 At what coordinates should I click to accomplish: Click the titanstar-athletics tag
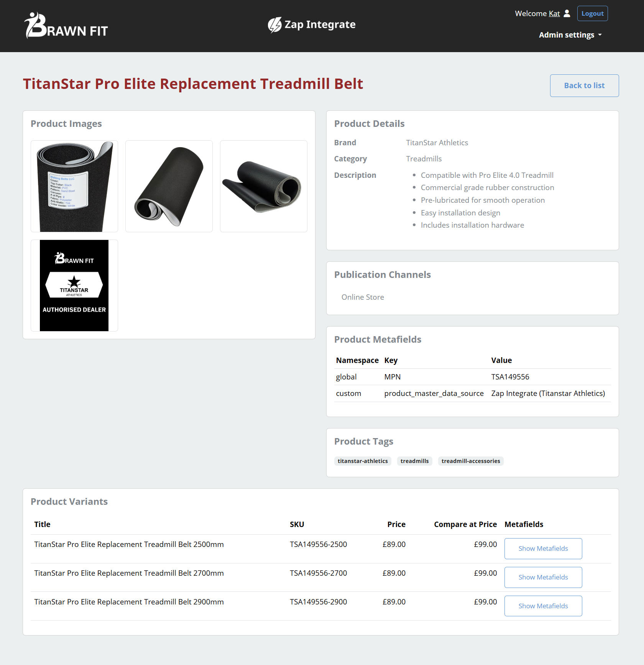[x=363, y=461]
